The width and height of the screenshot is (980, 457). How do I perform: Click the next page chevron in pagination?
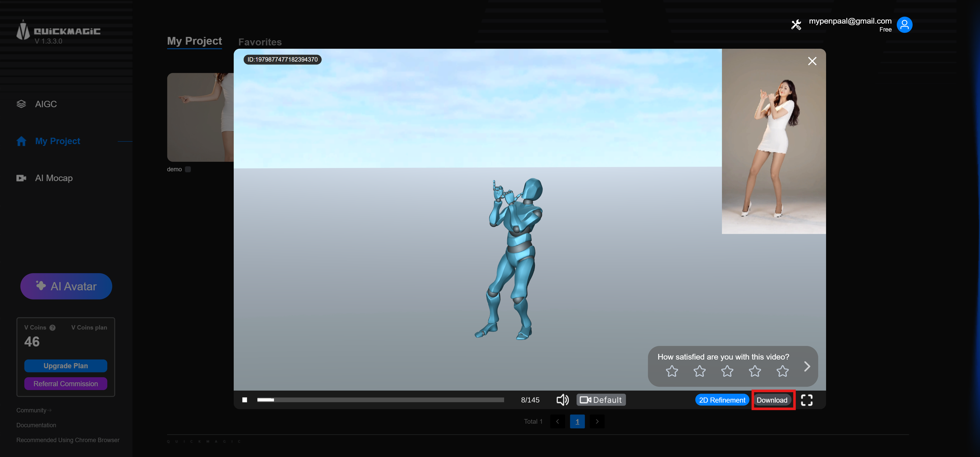point(597,421)
